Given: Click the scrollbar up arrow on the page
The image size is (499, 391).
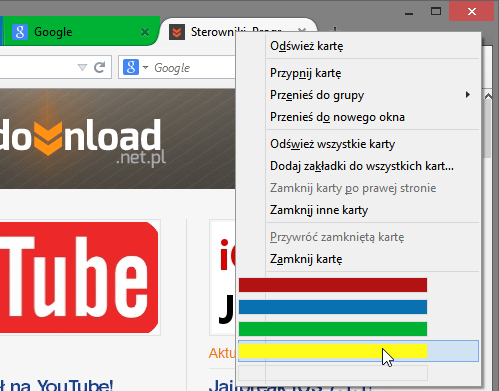Looking at the screenshot, I should [x=488, y=97].
